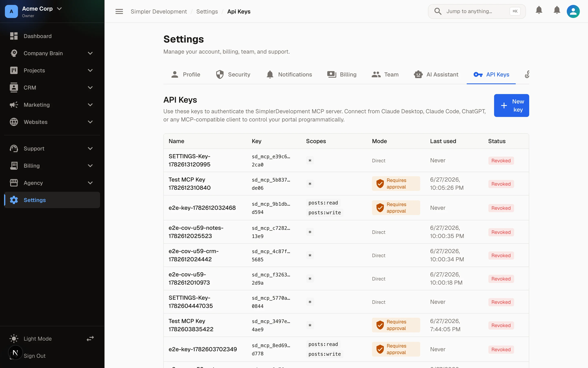Click the Projects board icon
Viewport: 588px width, 368px height.
click(14, 70)
